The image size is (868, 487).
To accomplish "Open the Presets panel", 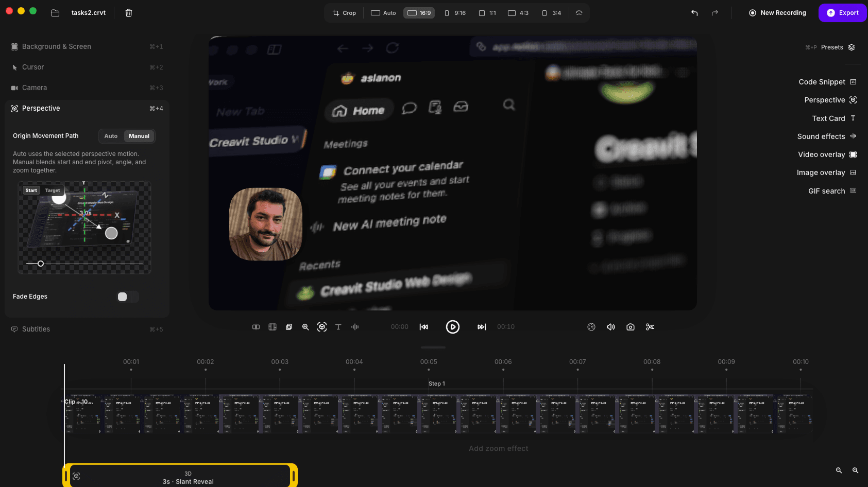I will [838, 47].
